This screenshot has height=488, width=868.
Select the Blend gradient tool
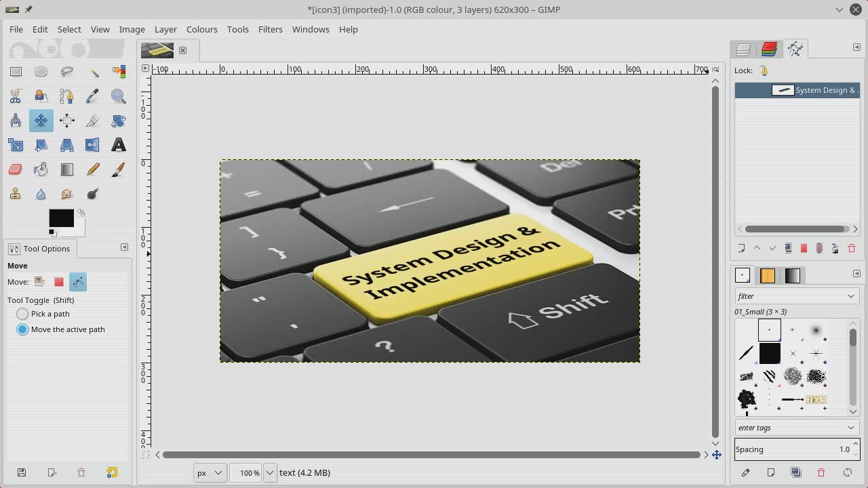pyautogui.click(x=66, y=169)
